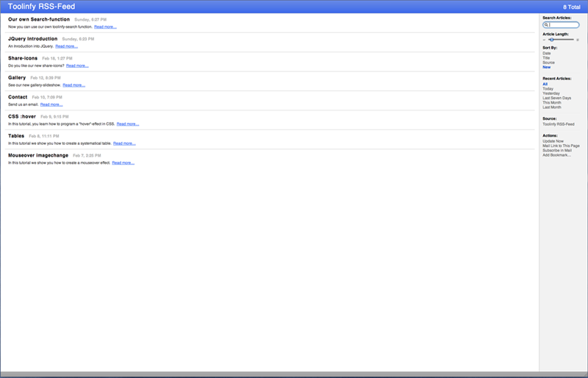Screen dimensions: 588x378
Task: Click Mail Link to This Page
Action: click(x=561, y=146)
